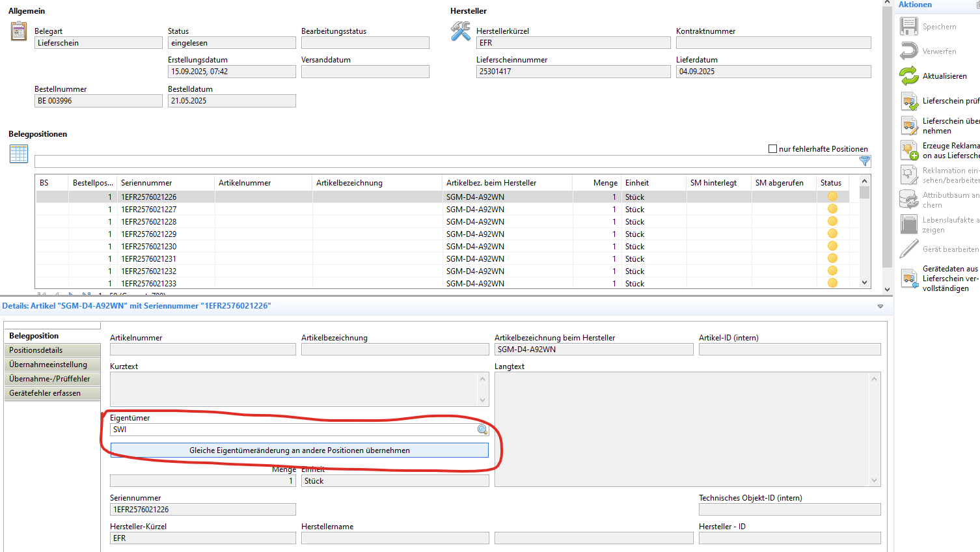
Task: Switch to Übernahmeeinstellung tab
Action: 52,365
